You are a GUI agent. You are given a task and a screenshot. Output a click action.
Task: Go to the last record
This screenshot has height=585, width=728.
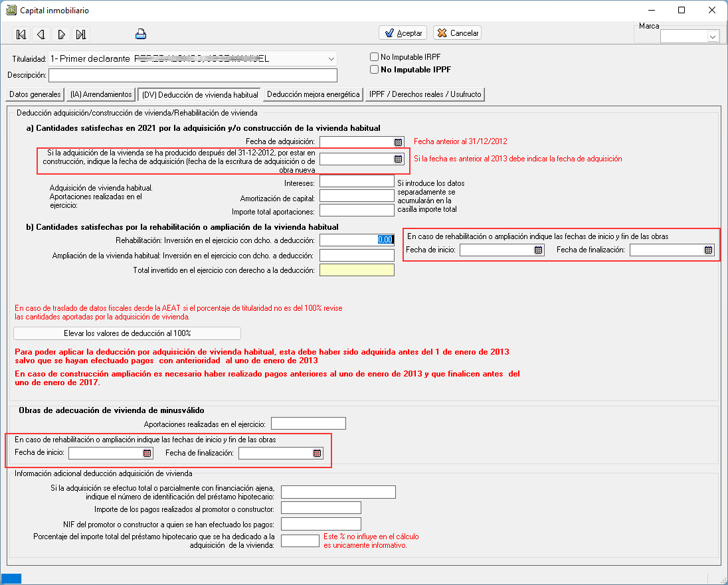point(81,34)
